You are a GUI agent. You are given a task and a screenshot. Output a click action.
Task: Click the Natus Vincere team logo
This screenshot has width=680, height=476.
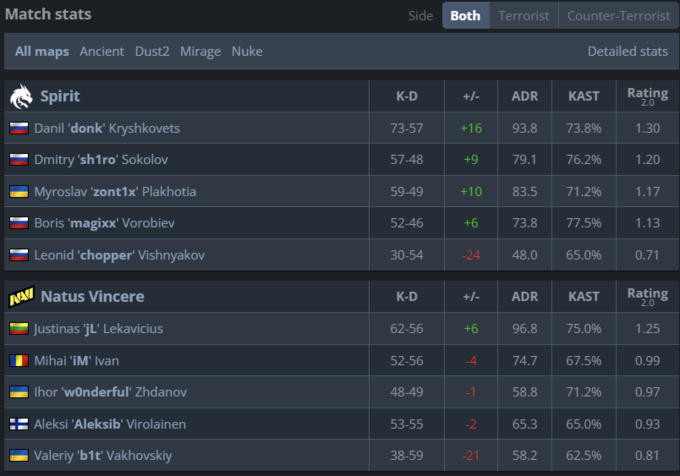(20, 296)
